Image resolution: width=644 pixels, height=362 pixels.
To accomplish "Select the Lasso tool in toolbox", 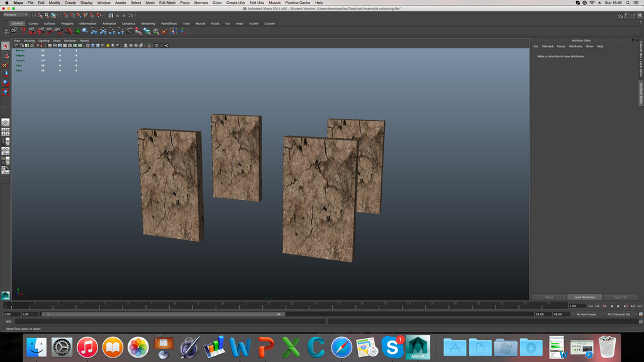I will 5,55.
